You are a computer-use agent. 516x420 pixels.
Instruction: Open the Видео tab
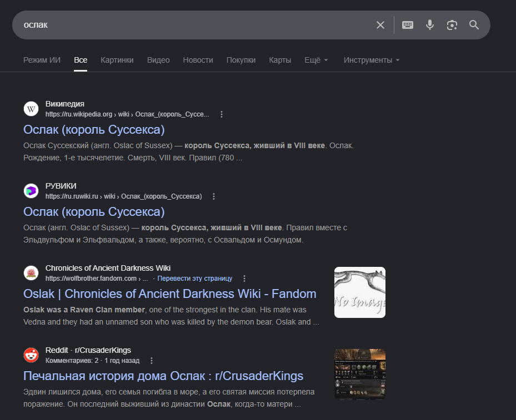pyautogui.click(x=158, y=60)
